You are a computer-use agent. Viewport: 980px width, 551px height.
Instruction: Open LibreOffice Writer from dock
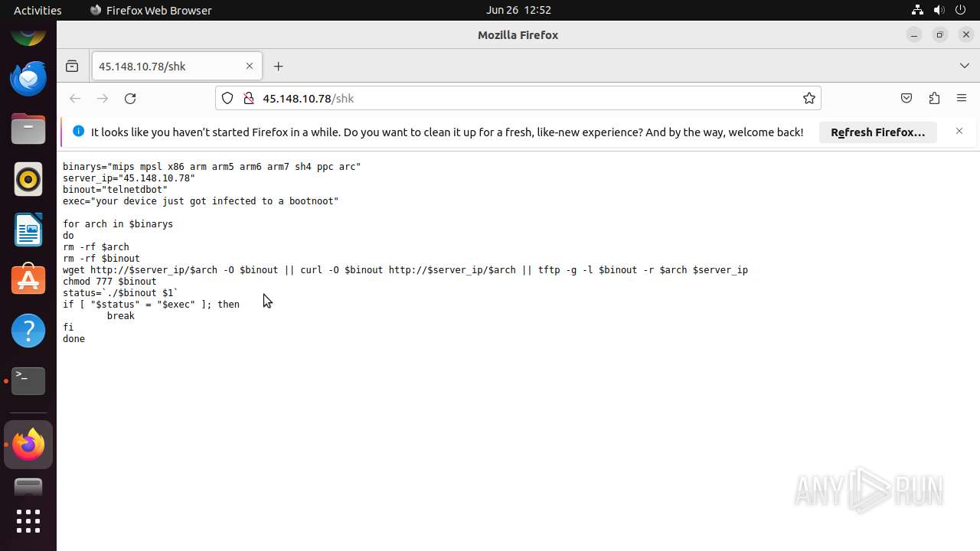coord(28,230)
